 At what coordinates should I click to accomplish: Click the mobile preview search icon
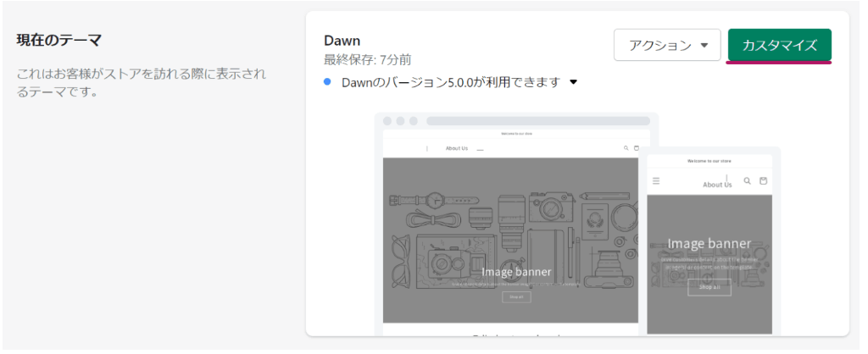click(x=748, y=180)
